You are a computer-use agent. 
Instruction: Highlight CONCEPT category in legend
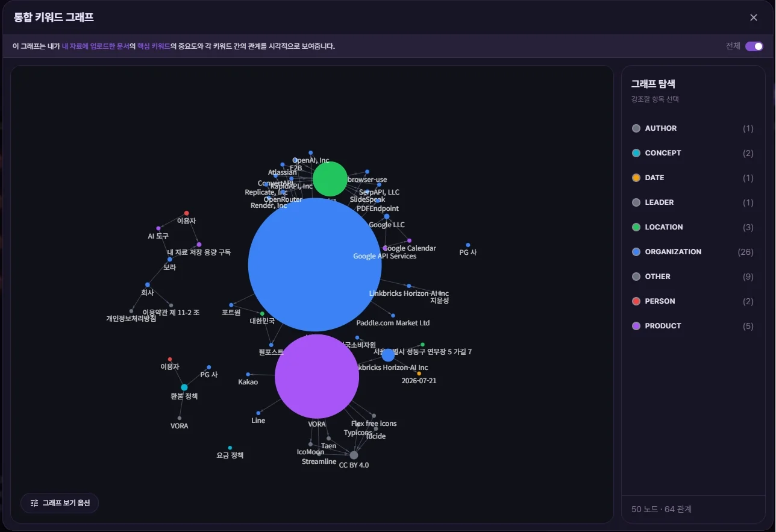point(693,153)
